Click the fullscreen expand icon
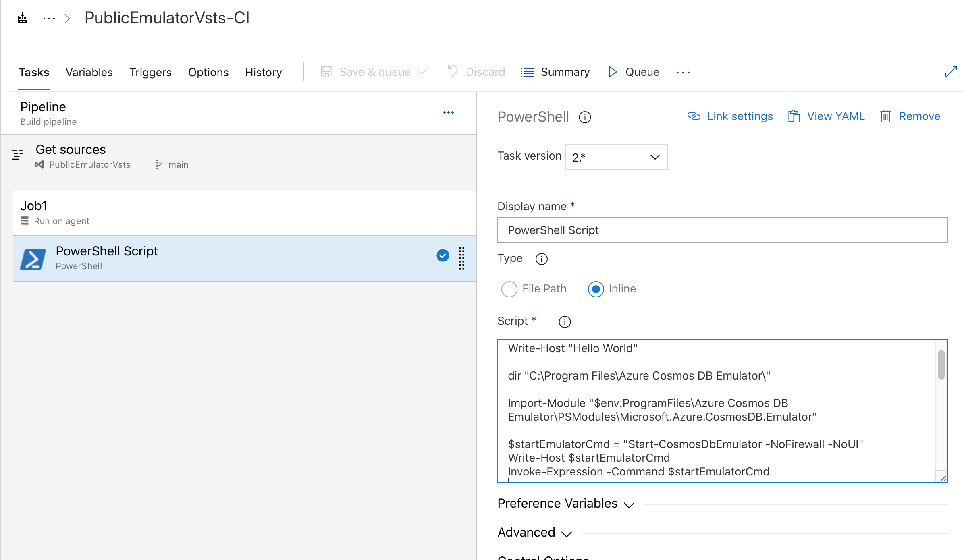Screen dimensions: 964x560 [951, 71]
